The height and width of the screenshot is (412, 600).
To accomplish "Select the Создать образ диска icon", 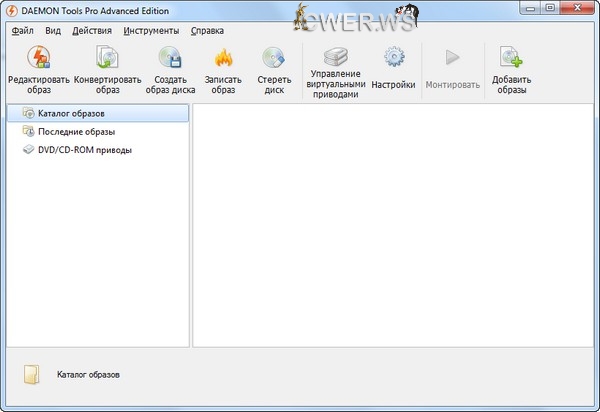I will tap(170, 60).
